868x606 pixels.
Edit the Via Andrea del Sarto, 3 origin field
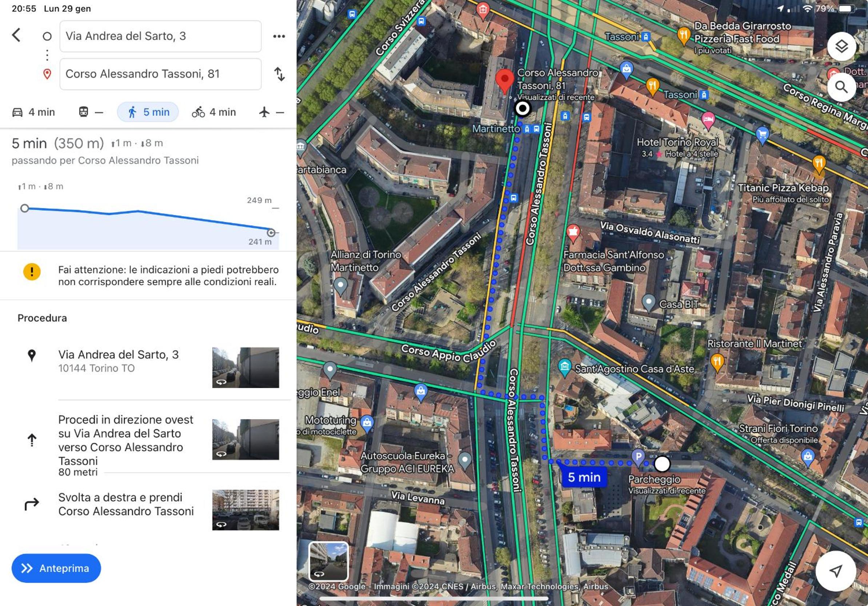pyautogui.click(x=160, y=36)
